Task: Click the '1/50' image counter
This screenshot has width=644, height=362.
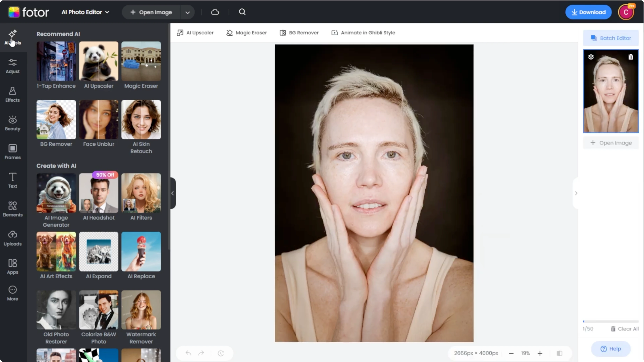Action: [x=588, y=329]
